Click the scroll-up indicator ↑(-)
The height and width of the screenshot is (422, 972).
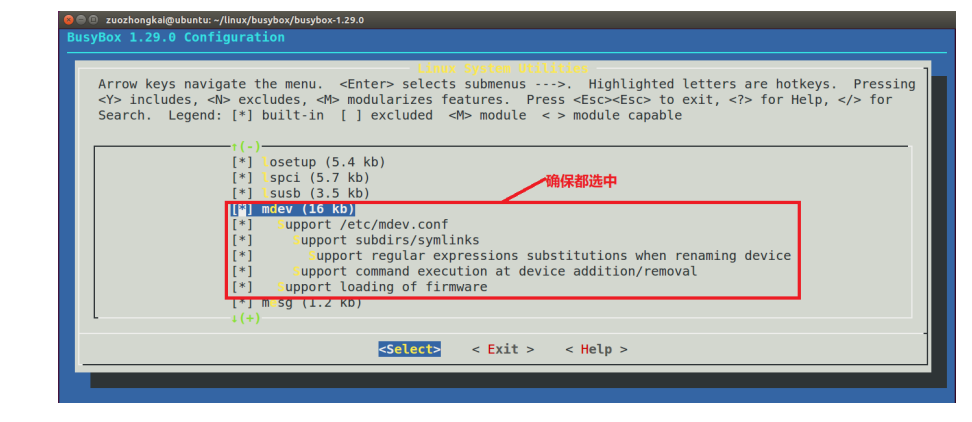pyautogui.click(x=246, y=147)
